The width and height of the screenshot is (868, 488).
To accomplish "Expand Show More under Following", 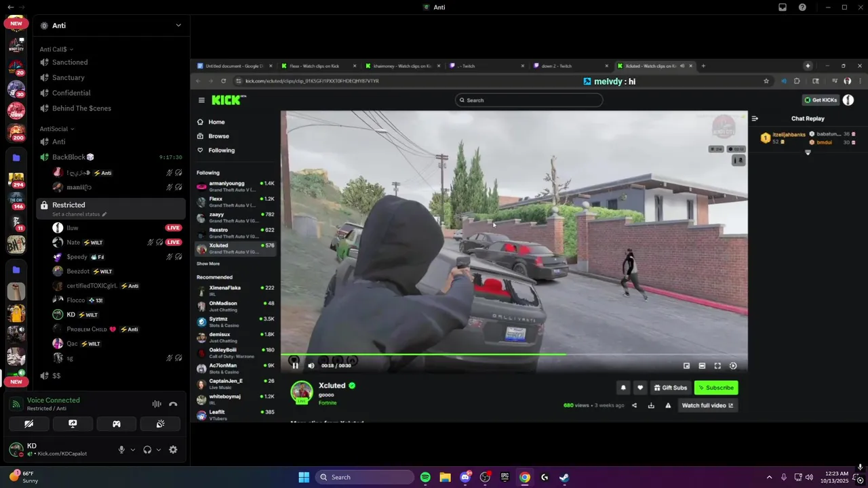I will pos(208,264).
